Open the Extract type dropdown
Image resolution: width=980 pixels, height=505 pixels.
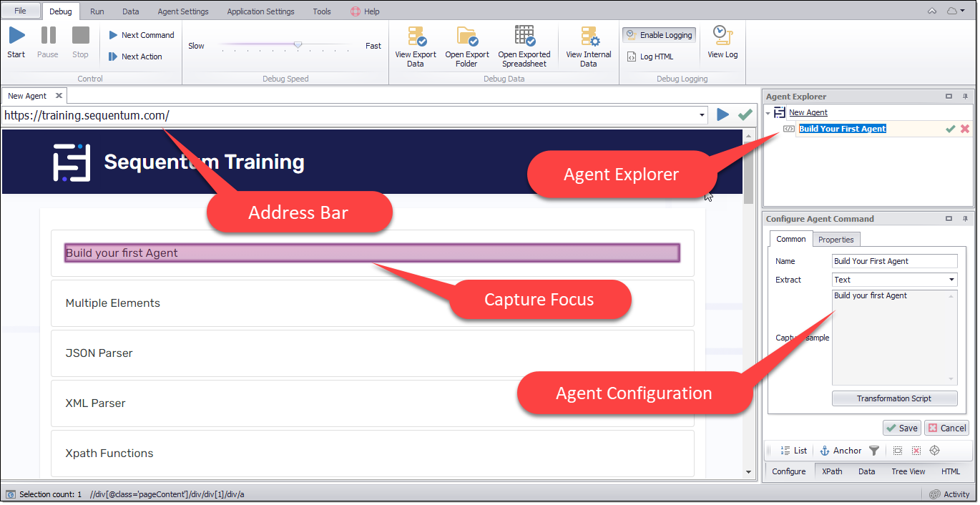click(951, 280)
